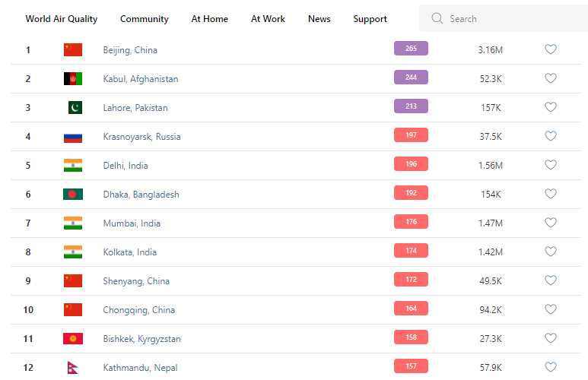Favorite Chongqing using the heart icon
This screenshot has width=588, height=380.
coord(551,310)
